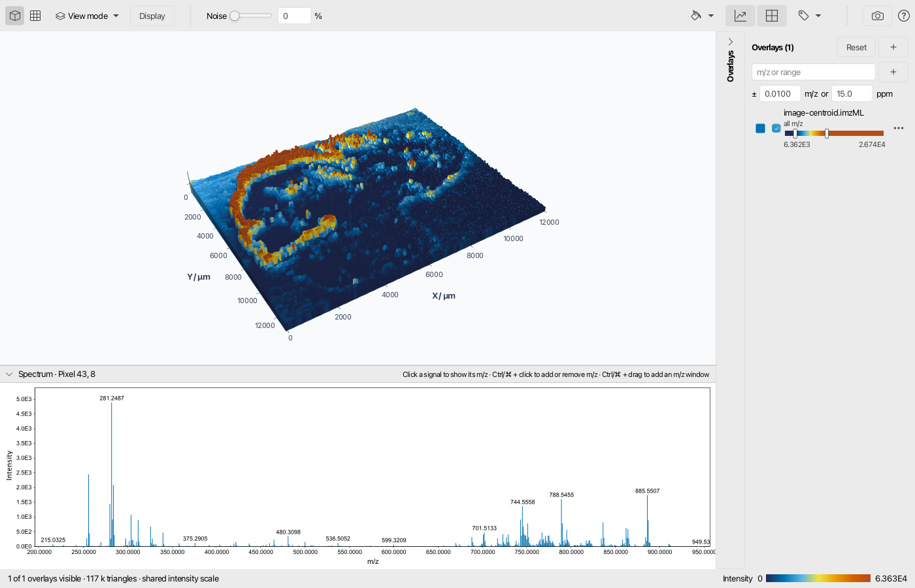Click the m/z or range input field

tap(814, 72)
